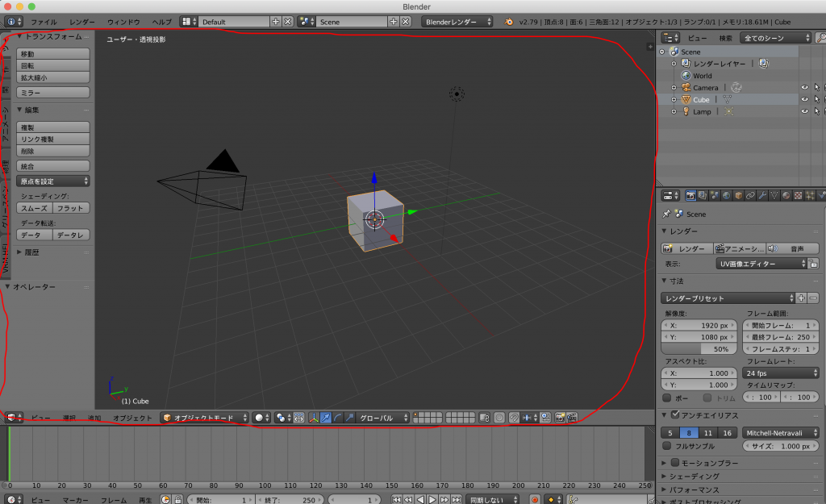Open the global orientation dropdown

click(383, 418)
